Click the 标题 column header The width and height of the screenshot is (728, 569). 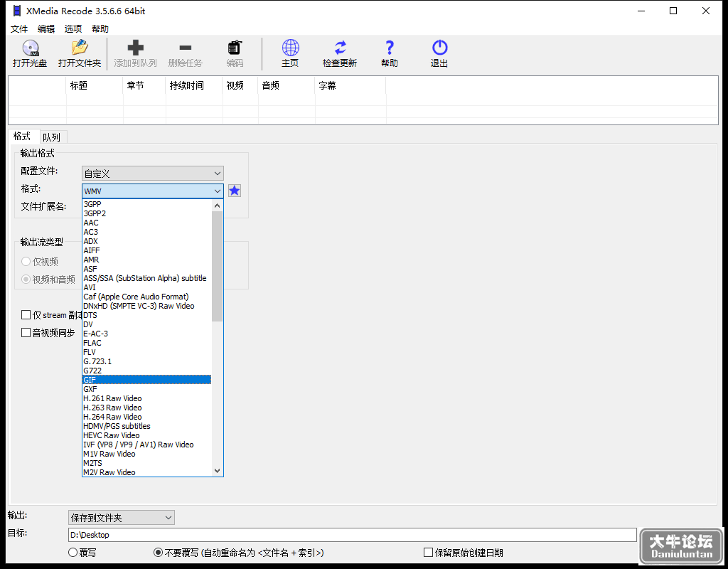click(x=95, y=85)
